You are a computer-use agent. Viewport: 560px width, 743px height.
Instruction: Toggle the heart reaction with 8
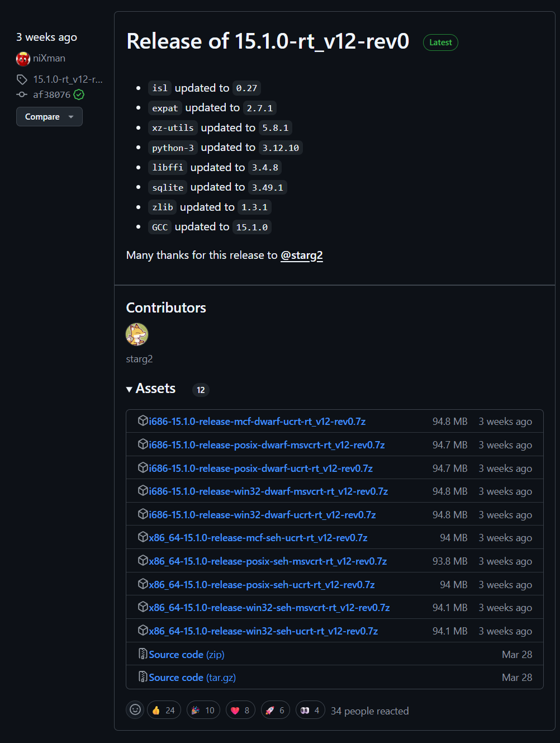click(240, 710)
